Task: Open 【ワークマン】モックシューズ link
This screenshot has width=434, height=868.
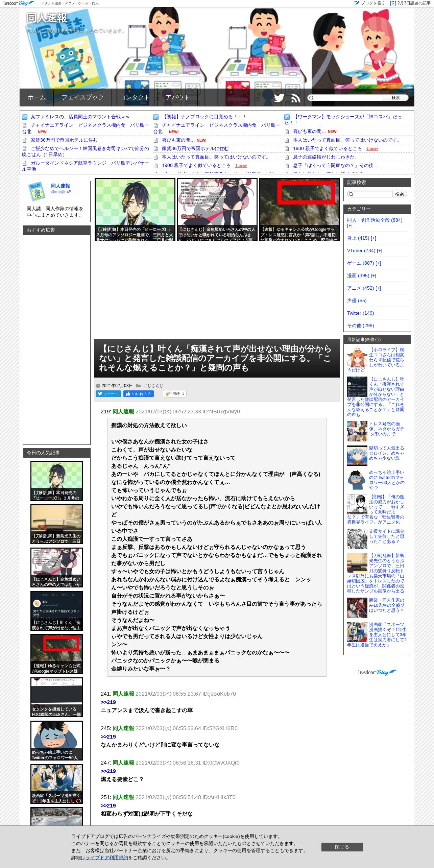Action: 343,120
